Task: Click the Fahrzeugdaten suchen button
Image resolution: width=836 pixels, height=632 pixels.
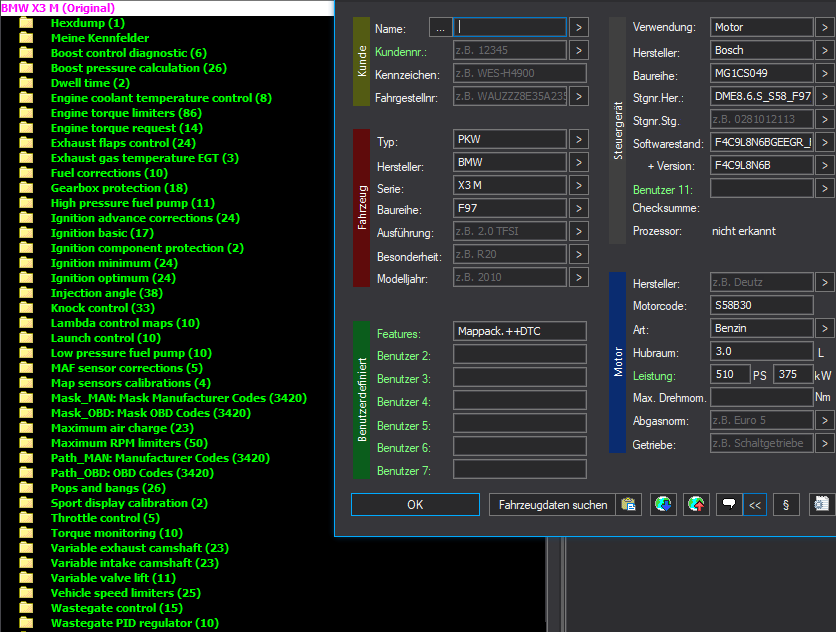Action: [x=553, y=505]
